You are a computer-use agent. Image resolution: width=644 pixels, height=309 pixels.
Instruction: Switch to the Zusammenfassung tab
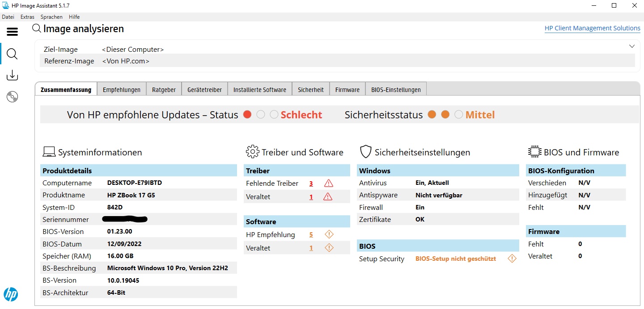coord(66,89)
